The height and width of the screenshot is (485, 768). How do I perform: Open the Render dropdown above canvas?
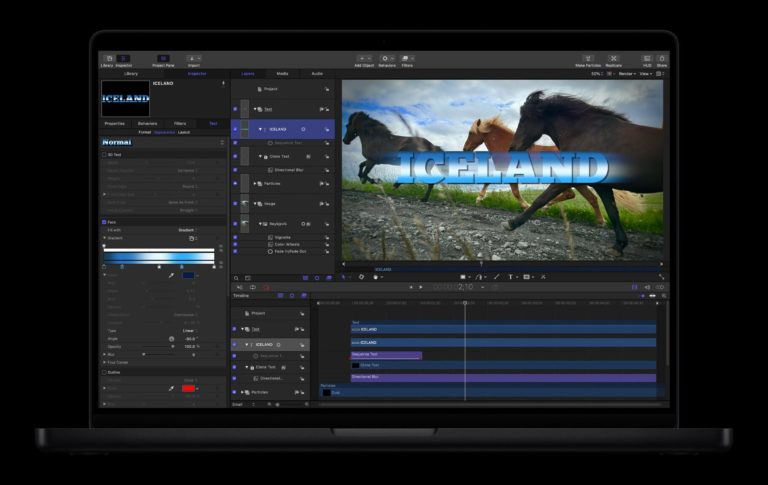[x=627, y=74]
